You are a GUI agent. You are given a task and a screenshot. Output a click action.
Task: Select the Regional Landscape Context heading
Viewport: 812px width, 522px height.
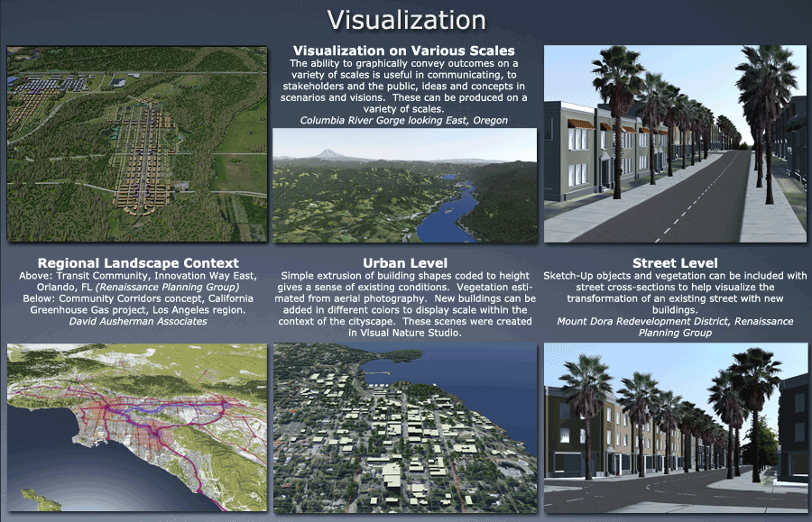(137, 263)
